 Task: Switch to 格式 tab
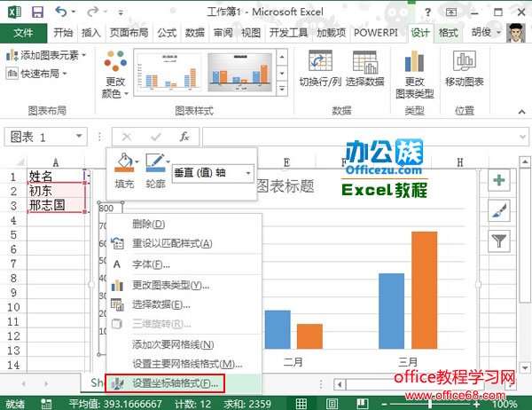tap(448, 33)
